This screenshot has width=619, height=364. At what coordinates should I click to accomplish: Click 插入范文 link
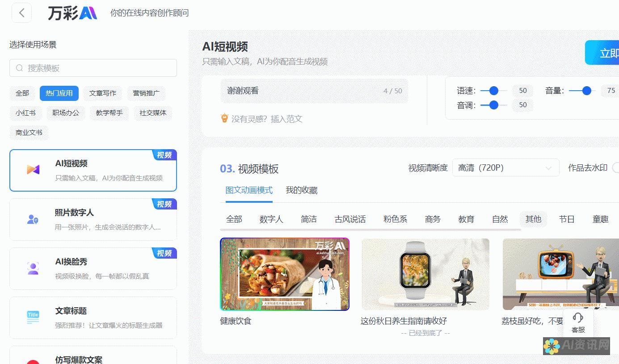tap(286, 119)
